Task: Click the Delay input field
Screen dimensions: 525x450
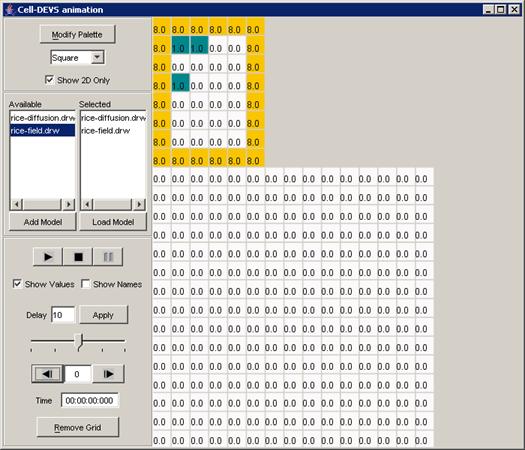Action: (63, 315)
